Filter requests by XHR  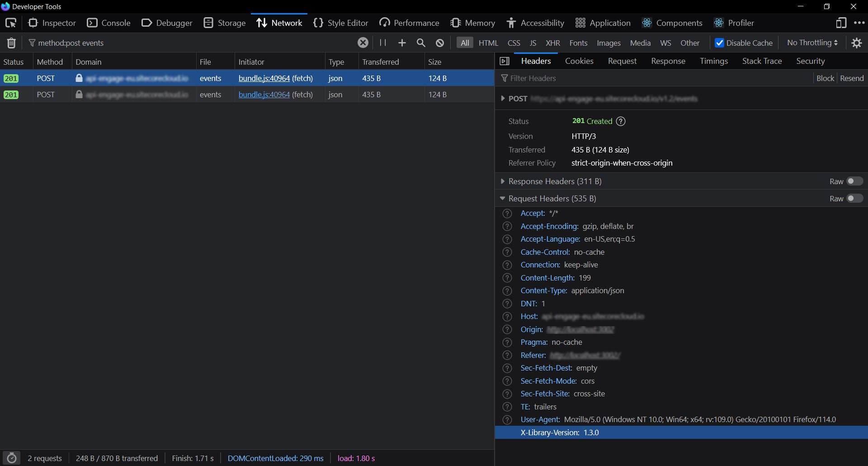pos(553,43)
